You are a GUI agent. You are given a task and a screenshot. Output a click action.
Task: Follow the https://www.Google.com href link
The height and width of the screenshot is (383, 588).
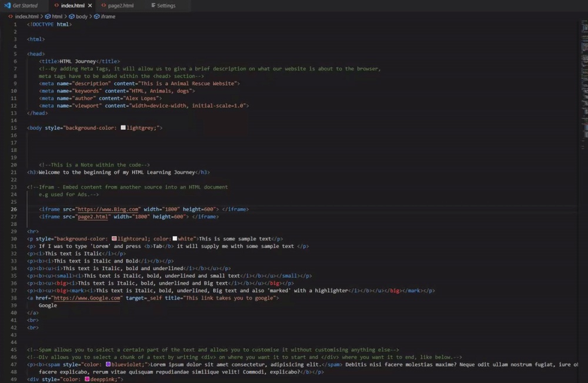pyautogui.click(x=87, y=298)
